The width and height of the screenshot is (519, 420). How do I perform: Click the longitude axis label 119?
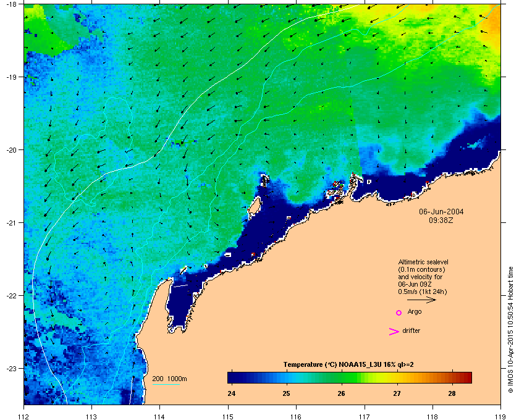coord(500,417)
